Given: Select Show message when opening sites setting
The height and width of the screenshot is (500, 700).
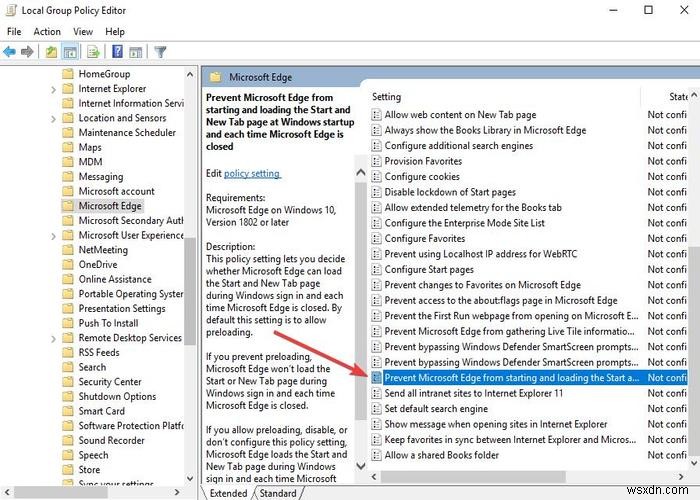Looking at the screenshot, I should 496,424.
